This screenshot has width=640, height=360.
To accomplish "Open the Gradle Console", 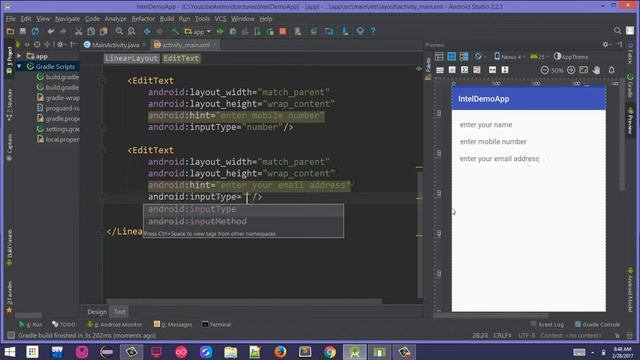I will click(x=597, y=324).
